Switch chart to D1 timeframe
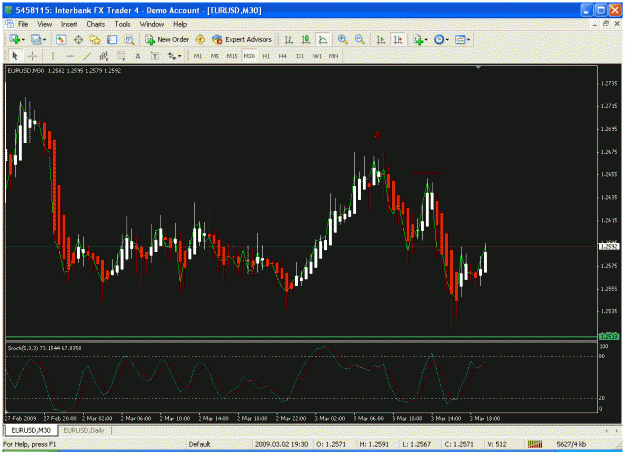625x452 pixels. click(300, 56)
